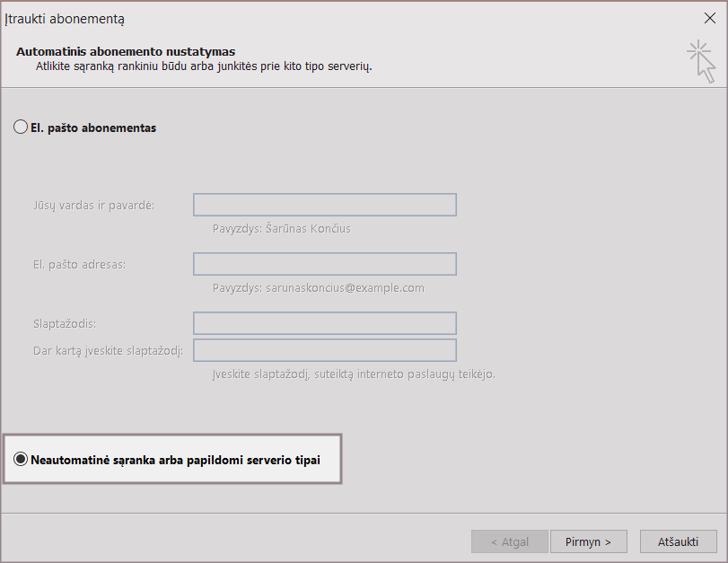
Task: Click the El. pašto adresas label
Action: pos(79,264)
